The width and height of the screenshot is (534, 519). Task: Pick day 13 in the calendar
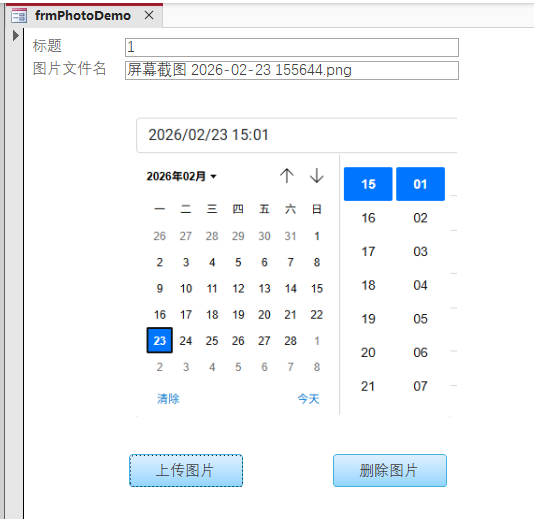[x=264, y=288]
